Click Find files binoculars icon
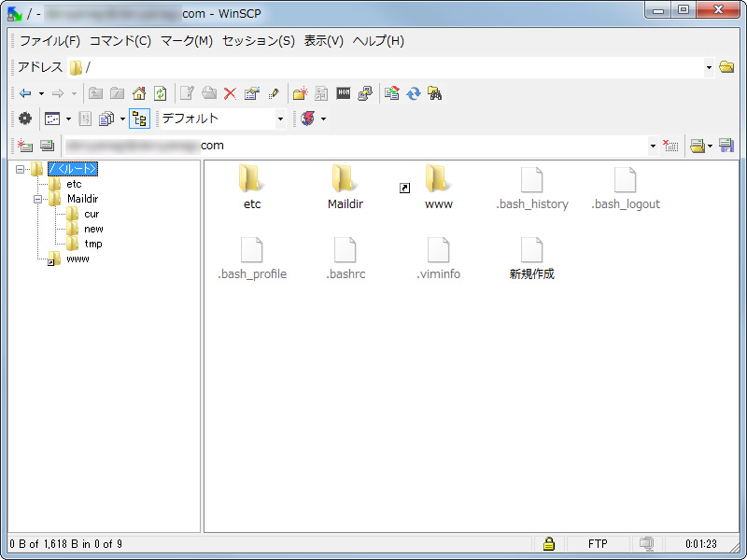Image resolution: width=747 pixels, height=560 pixels. tap(434, 93)
